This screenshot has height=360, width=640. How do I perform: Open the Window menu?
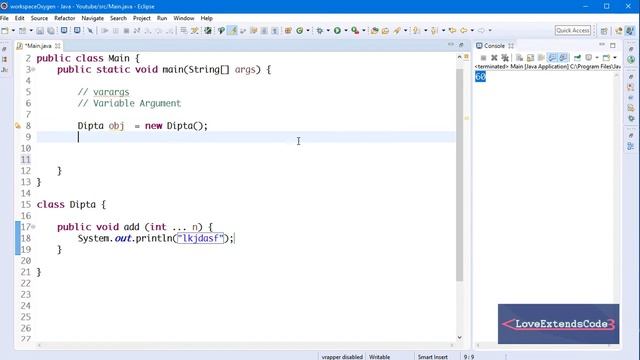click(x=184, y=18)
